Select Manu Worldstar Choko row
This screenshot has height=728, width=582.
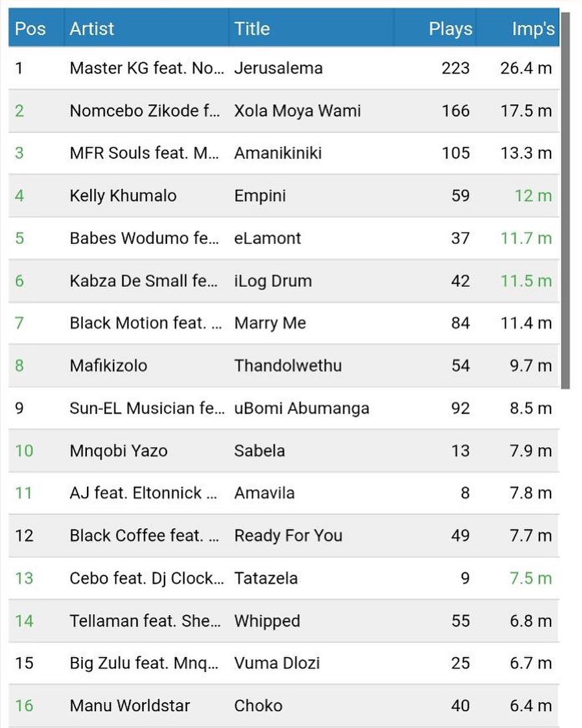pos(258,706)
